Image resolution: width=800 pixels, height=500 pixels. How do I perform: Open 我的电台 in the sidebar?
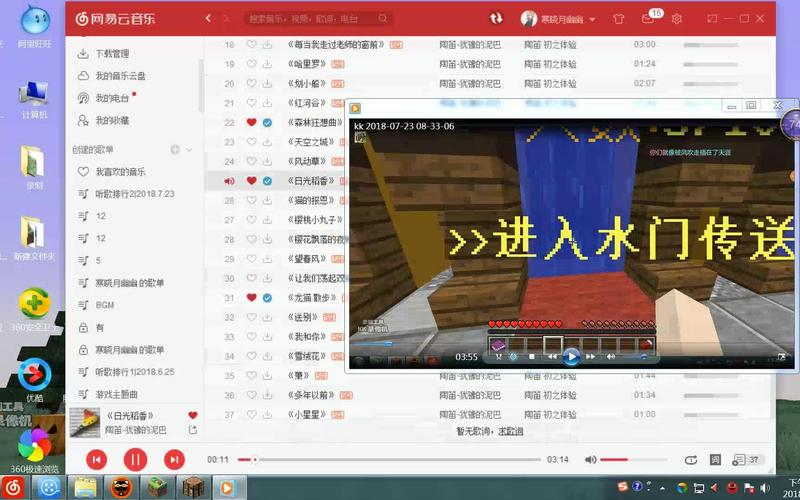[x=112, y=98]
